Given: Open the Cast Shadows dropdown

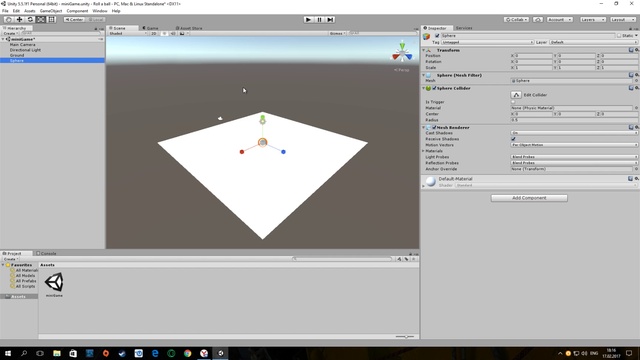Looking at the screenshot, I should point(574,133).
